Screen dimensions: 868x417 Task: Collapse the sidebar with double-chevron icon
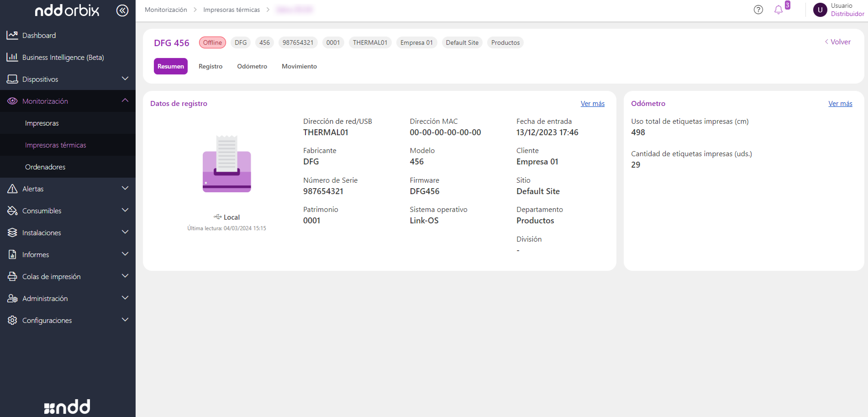pos(122,11)
